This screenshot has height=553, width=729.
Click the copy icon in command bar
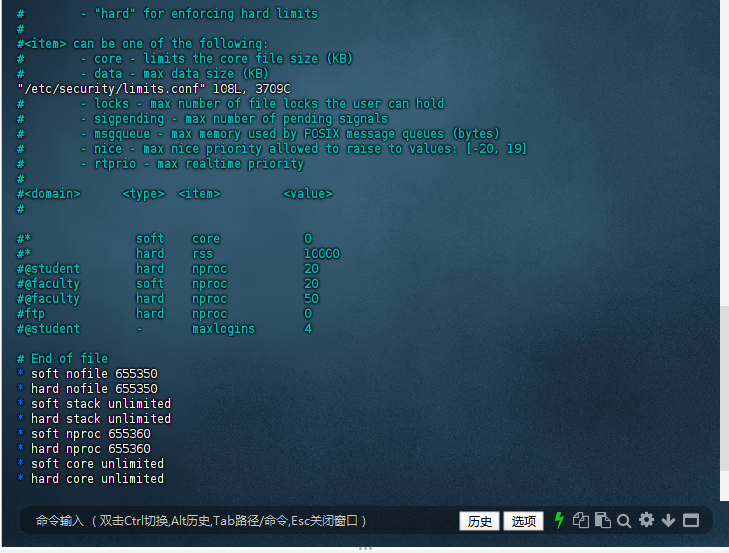point(581,520)
